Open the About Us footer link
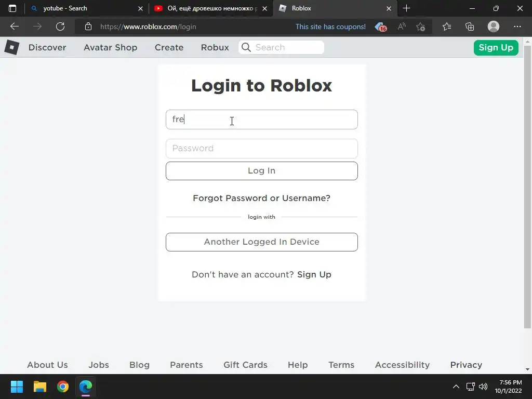The height and width of the screenshot is (399, 532). click(x=47, y=365)
